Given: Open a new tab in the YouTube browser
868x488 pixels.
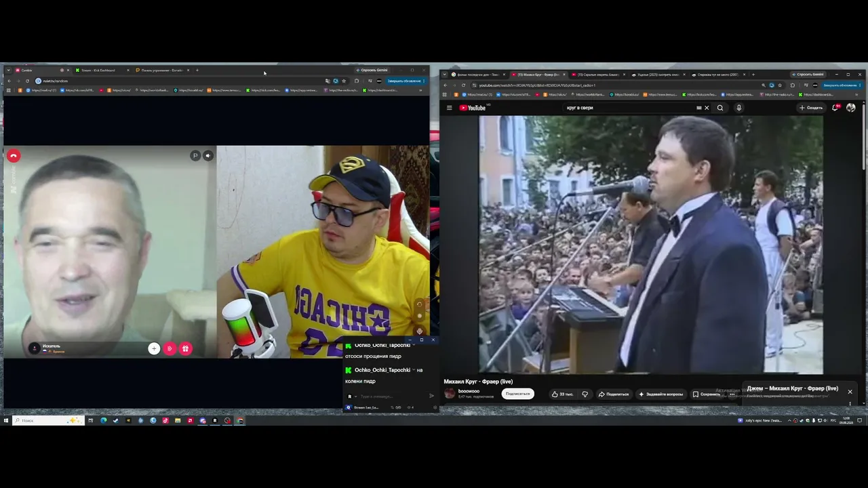Looking at the screenshot, I should point(753,75).
